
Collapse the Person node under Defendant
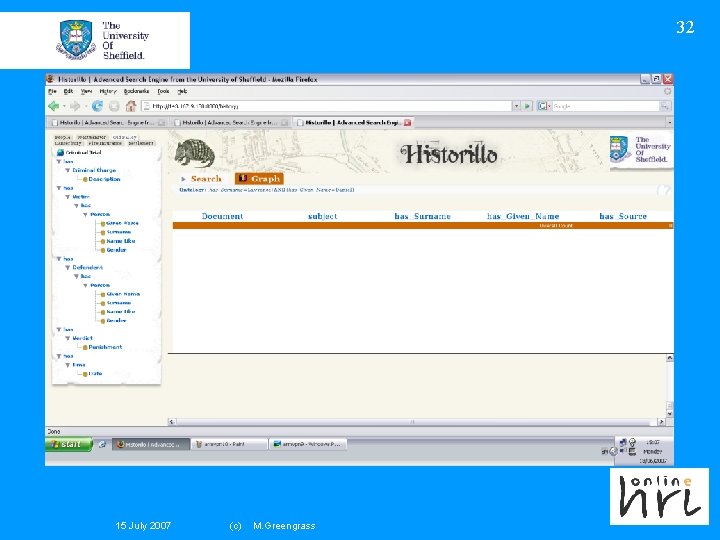tap(85, 285)
